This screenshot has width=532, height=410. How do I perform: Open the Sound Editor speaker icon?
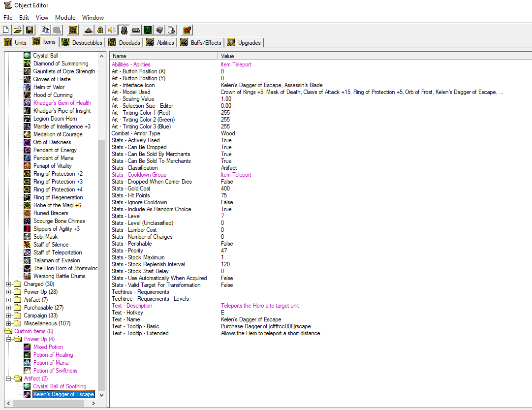(112, 30)
